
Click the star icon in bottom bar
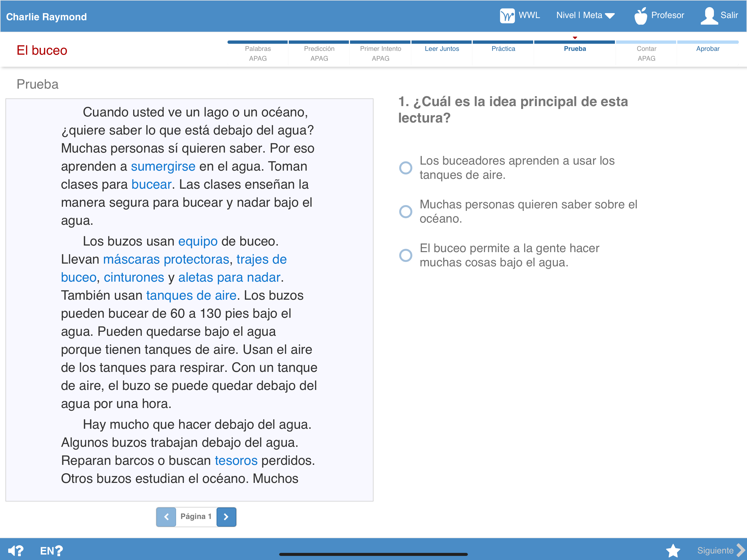point(673,550)
